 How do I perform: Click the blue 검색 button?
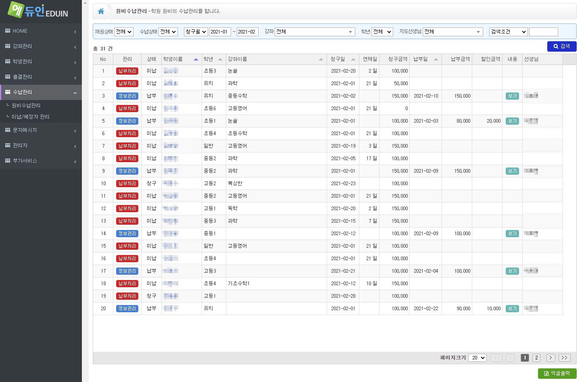562,46
